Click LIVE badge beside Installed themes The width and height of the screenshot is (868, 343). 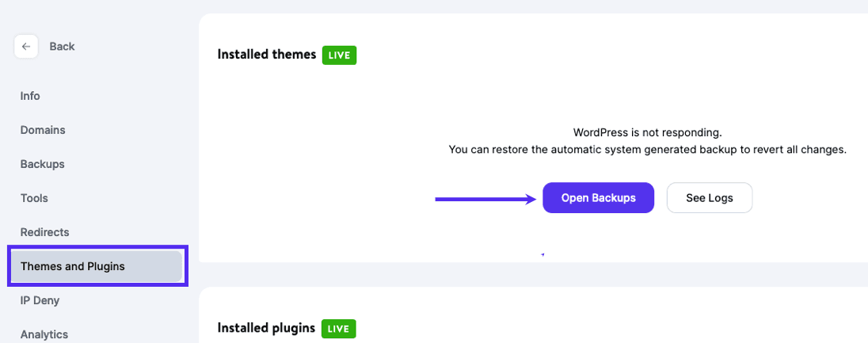pos(339,55)
